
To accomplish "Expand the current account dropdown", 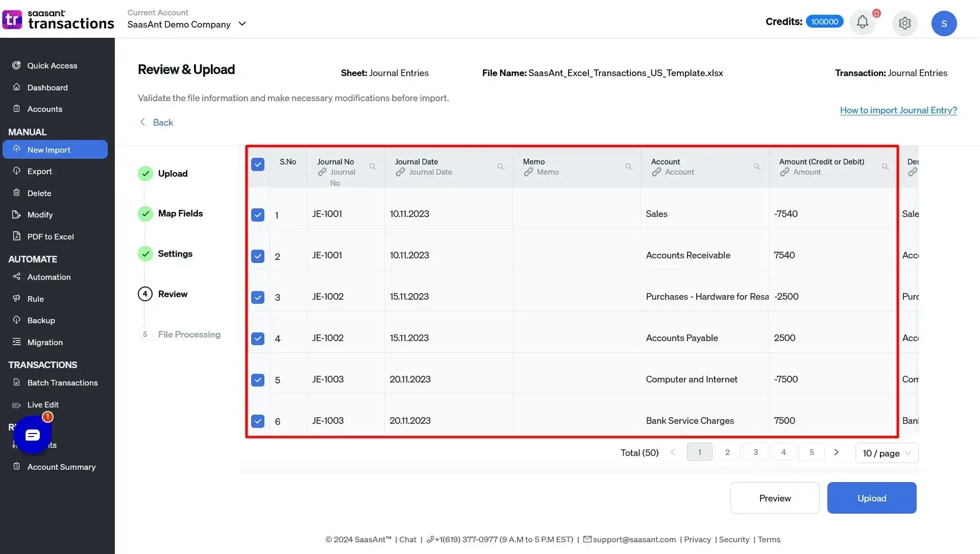I will (242, 23).
